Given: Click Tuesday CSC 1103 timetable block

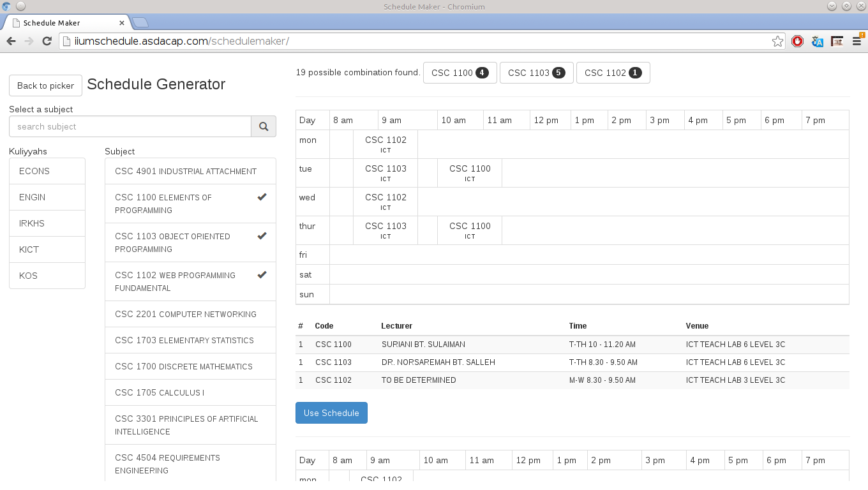Looking at the screenshot, I should click(x=385, y=173).
